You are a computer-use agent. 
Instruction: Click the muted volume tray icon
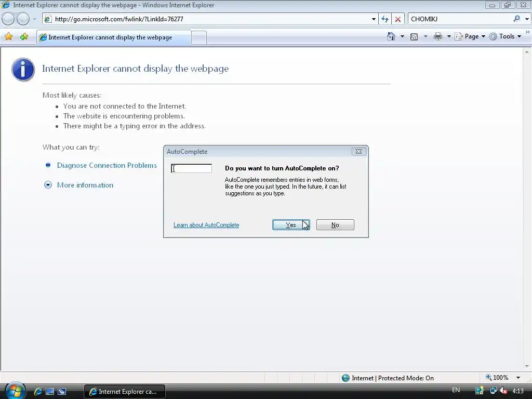pyautogui.click(x=504, y=391)
